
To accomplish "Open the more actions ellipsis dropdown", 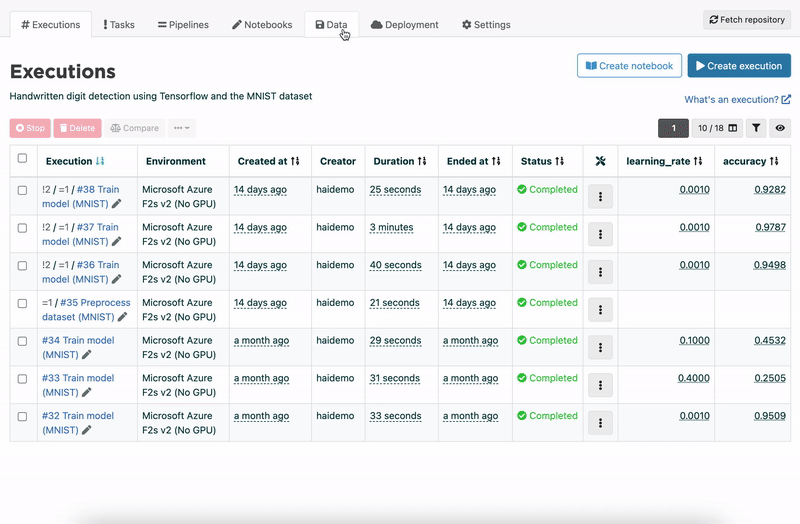I will pos(182,128).
